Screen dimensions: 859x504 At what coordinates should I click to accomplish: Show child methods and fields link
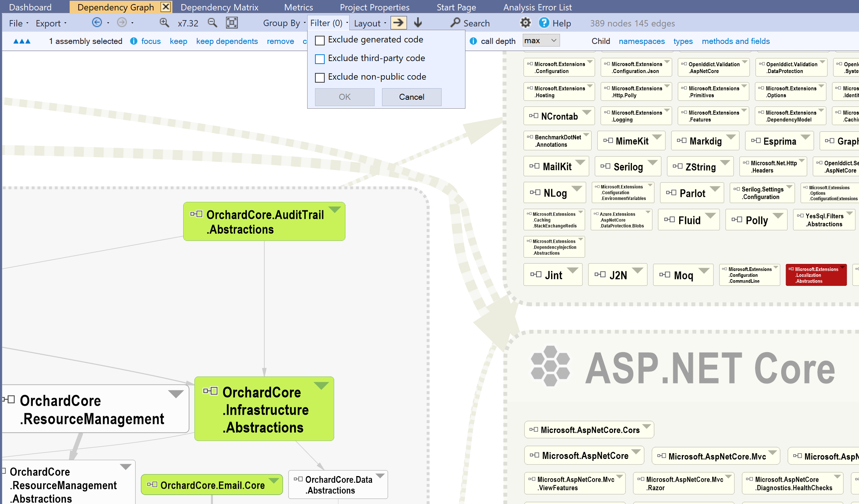pos(736,41)
